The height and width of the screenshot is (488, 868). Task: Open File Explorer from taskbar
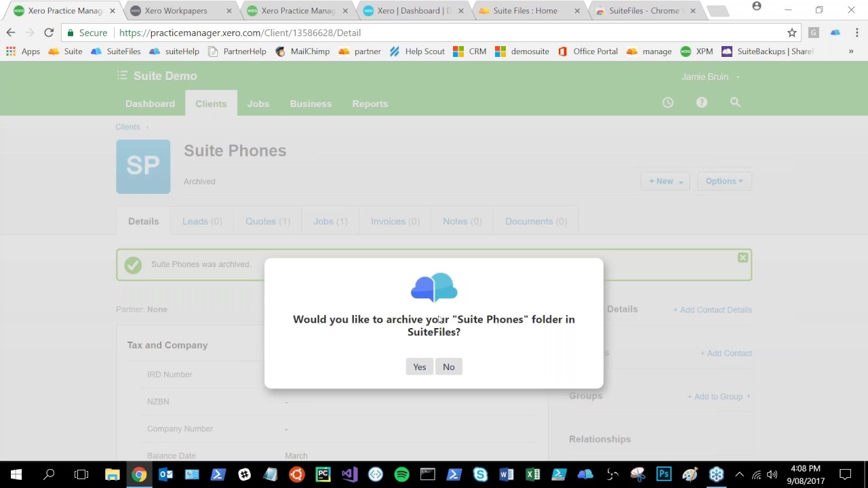click(x=113, y=474)
